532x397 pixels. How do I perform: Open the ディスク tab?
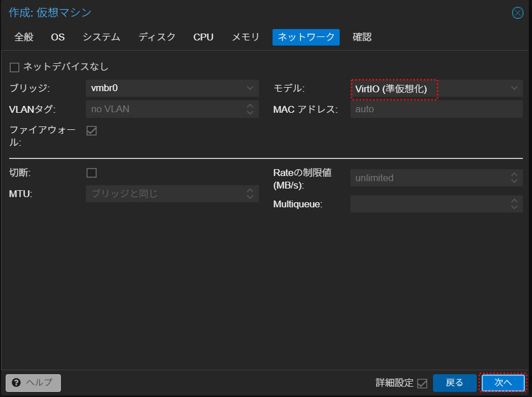pos(157,37)
